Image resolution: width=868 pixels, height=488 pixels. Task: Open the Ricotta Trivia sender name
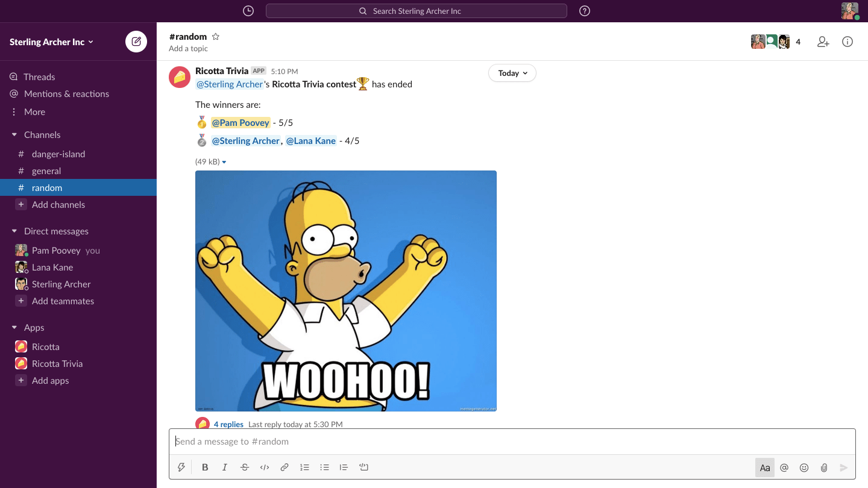[x=222, y=71]
